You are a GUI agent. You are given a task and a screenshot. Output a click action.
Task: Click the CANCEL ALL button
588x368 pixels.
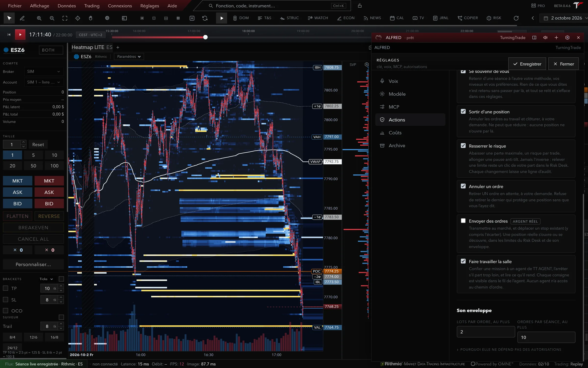click(x=33, y=239)
